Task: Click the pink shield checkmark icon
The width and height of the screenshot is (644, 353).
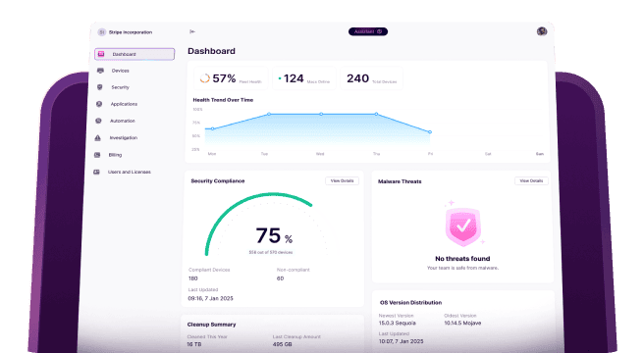Action: click(x=463, y=227)
